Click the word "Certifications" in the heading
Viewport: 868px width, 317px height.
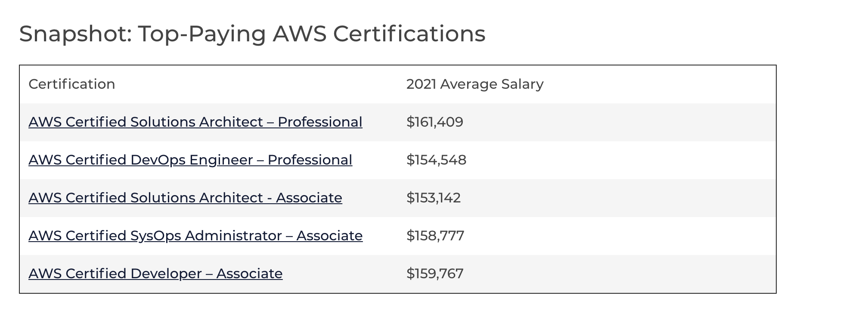click(x=409, y=34)
